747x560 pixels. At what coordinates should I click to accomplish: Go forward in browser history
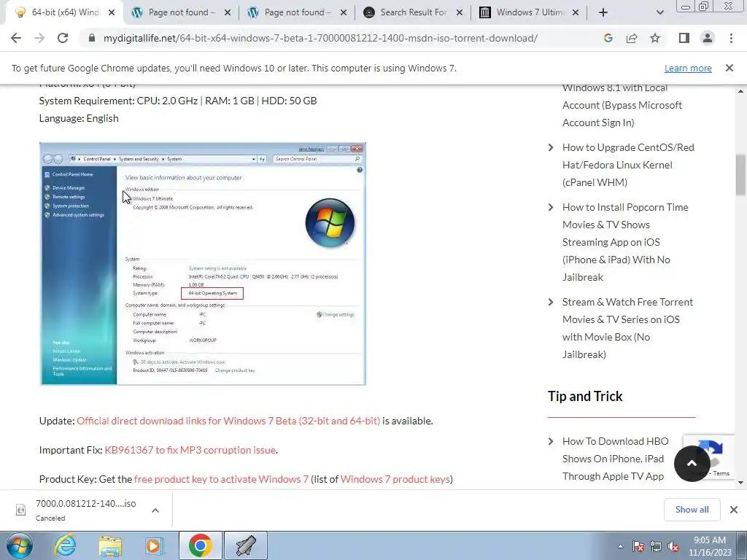click(x=39, y=38)
